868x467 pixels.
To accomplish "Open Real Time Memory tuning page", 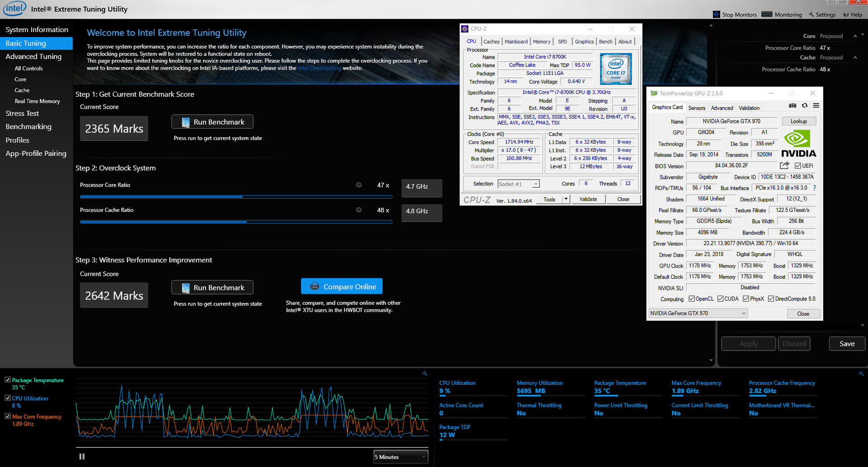I will click(37, 101).
